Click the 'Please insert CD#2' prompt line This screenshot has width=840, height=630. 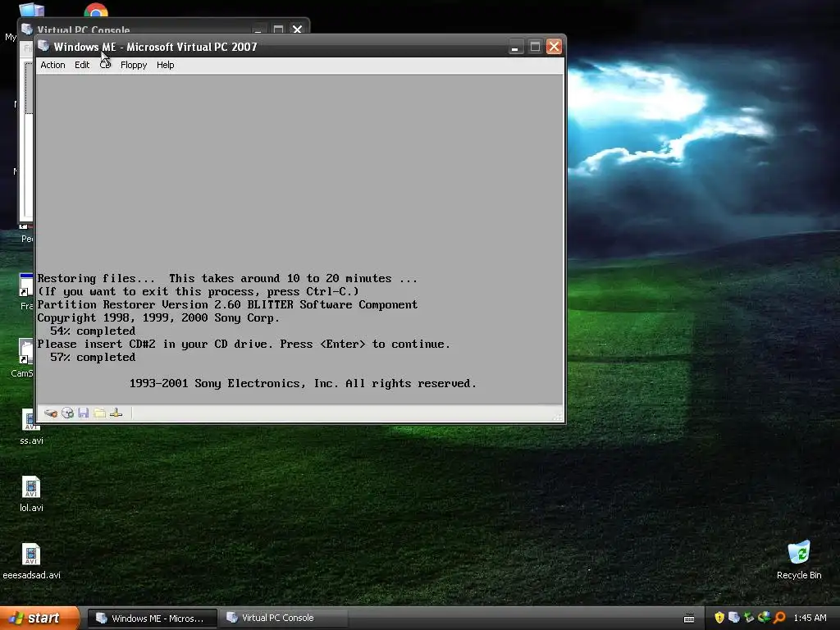(244, 344)
